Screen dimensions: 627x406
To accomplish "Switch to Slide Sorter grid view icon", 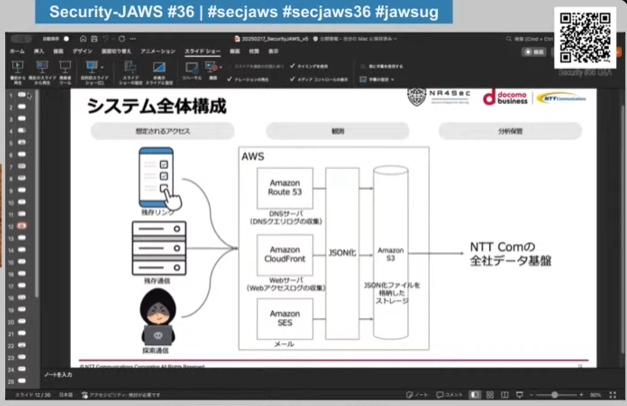I will [490, 395].
